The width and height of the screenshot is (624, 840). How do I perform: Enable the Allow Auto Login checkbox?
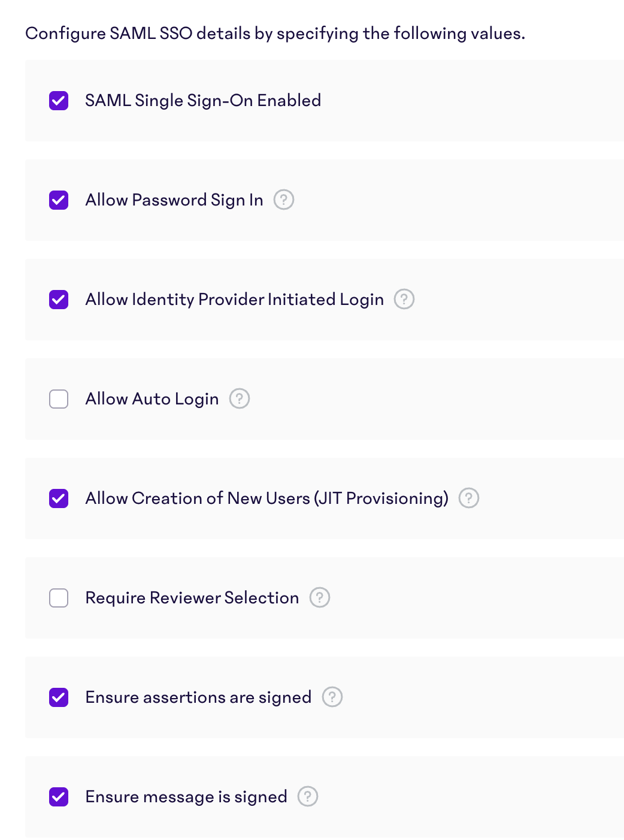point(58,398)
